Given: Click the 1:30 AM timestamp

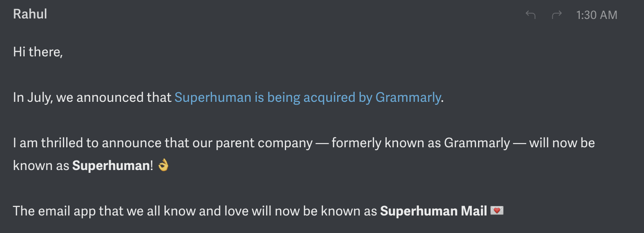Looking at the screenshot, I should 597,15.
